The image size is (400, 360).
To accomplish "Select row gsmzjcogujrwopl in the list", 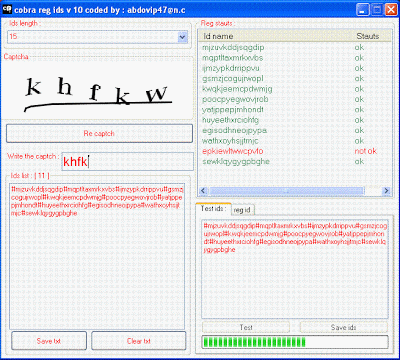I will click(295, 78).
